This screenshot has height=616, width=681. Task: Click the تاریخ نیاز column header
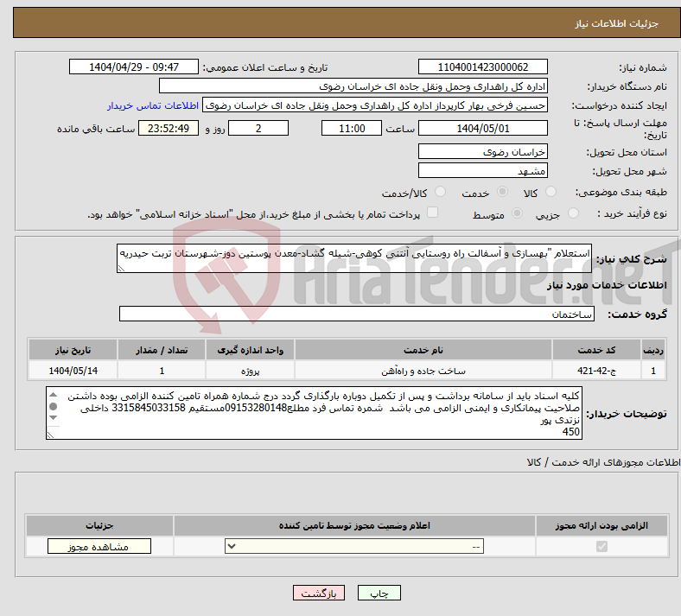tap(73, 350)
